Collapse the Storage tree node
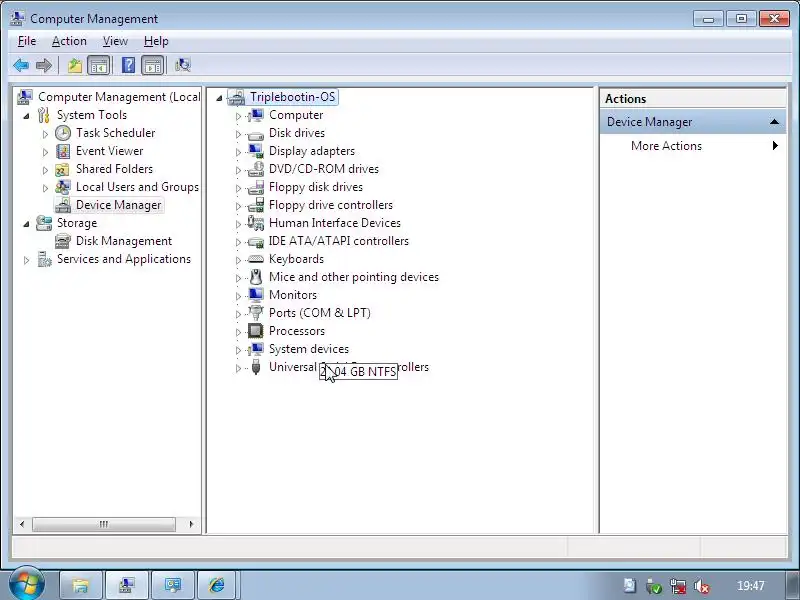This screenshot has height=600, width=800. (x=27, y=224)
